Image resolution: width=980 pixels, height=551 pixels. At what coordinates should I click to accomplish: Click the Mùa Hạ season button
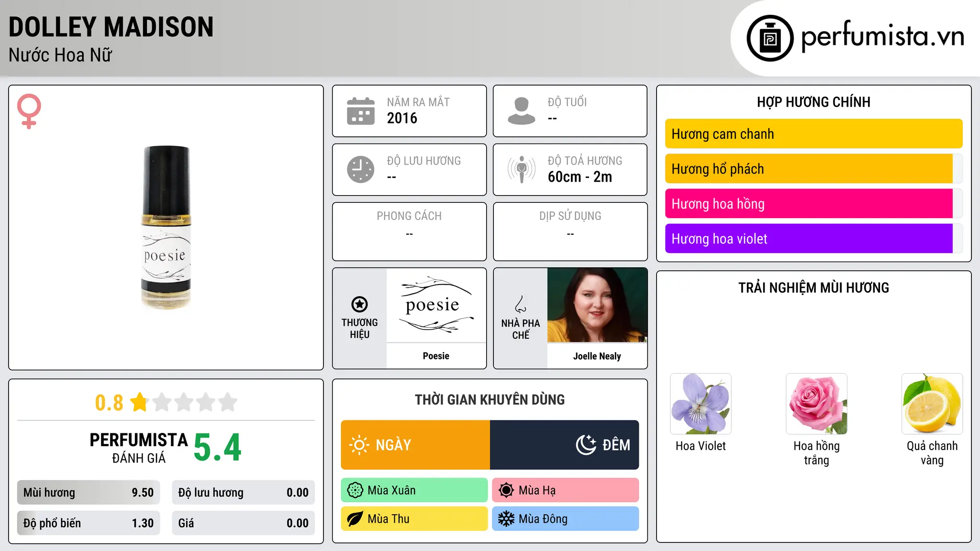[566, 490]
